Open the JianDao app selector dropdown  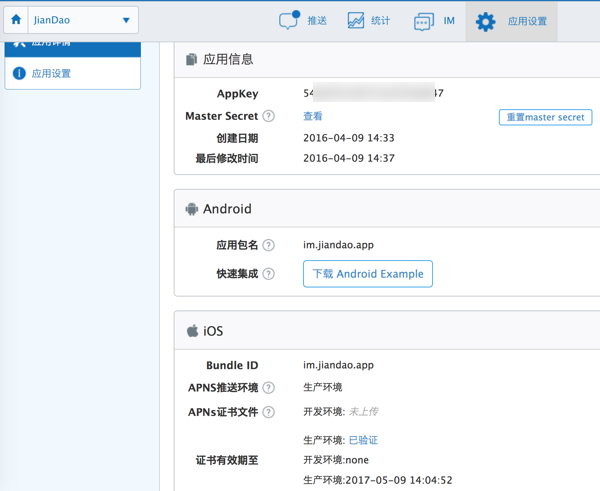pyautogui.click(x=83, y=20)
